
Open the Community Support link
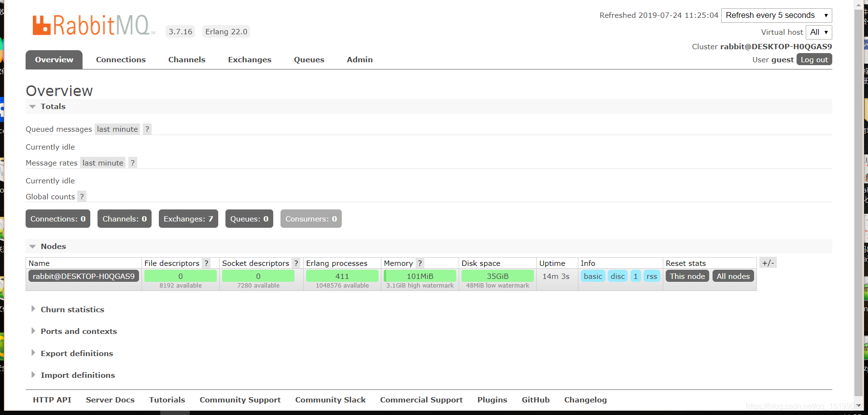(240, 400)
